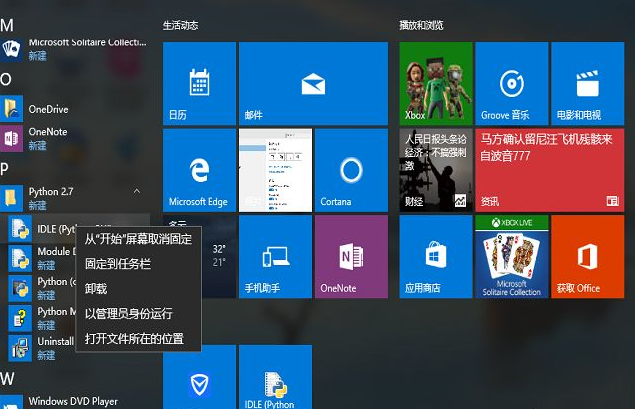Open the 应用商店 store tile
Screen dimensions: 635x409
435,256
